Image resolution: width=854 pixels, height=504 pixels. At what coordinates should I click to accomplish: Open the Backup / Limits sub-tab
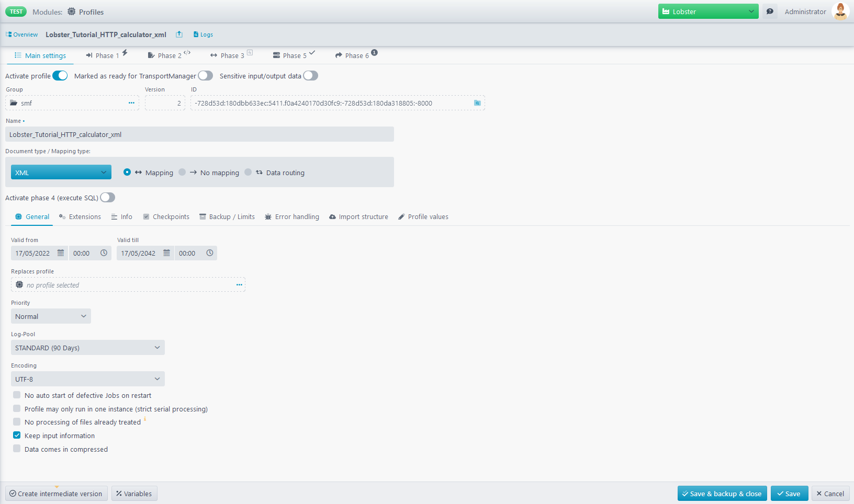227,216
